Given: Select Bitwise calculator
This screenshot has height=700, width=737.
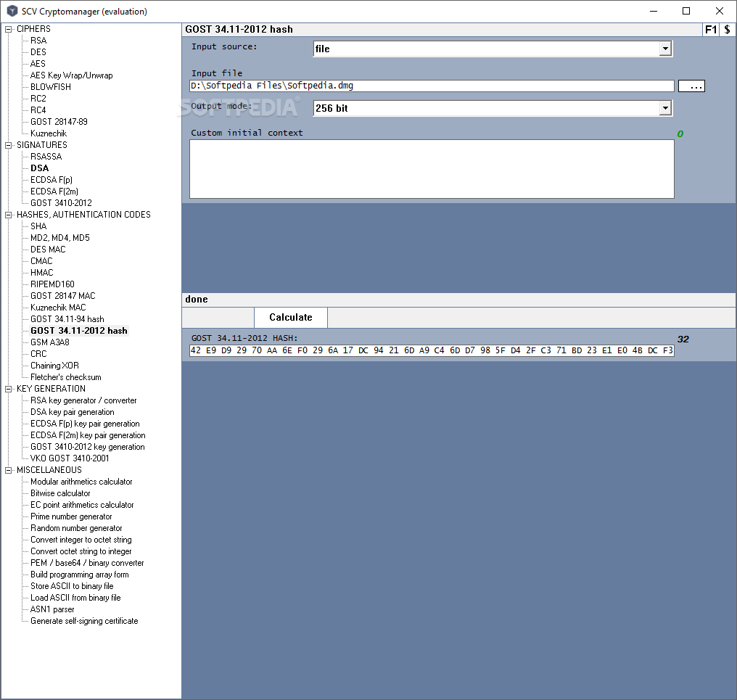Looking at the screenshot, I should click(x=60, y=493).
